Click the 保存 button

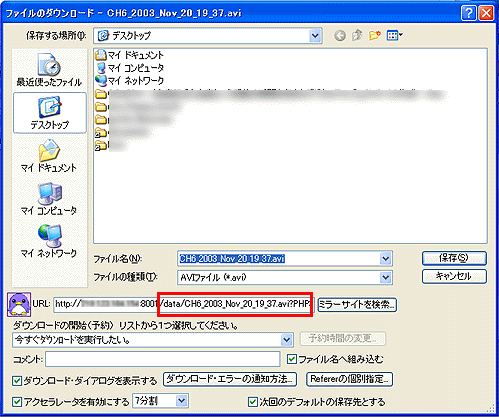click(x=454, y=258)
